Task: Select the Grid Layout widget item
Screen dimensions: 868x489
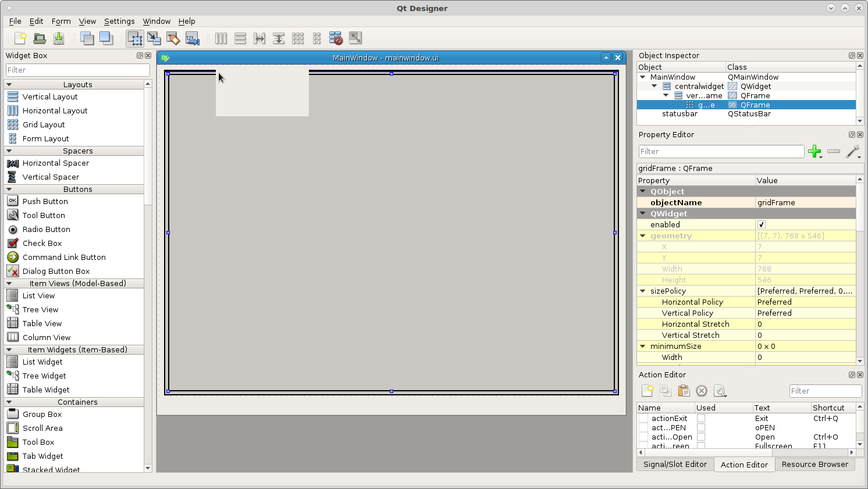Action: tap(44, 124)
